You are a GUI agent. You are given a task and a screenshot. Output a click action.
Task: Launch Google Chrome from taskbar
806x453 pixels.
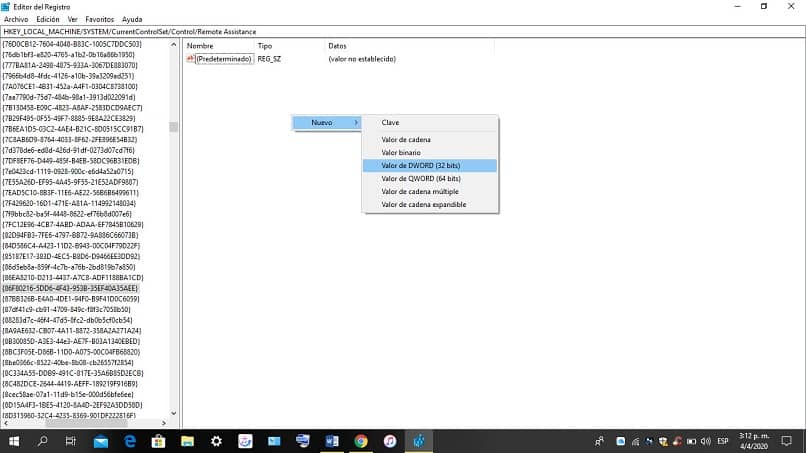[361, 441]
